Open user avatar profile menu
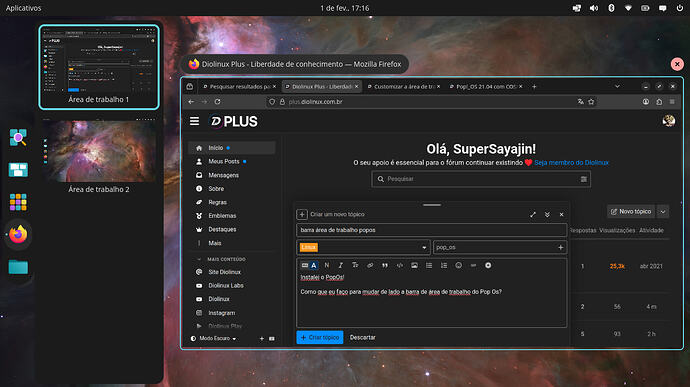The height and width of the screenshot is (387, 690). (x=669, y=121)
